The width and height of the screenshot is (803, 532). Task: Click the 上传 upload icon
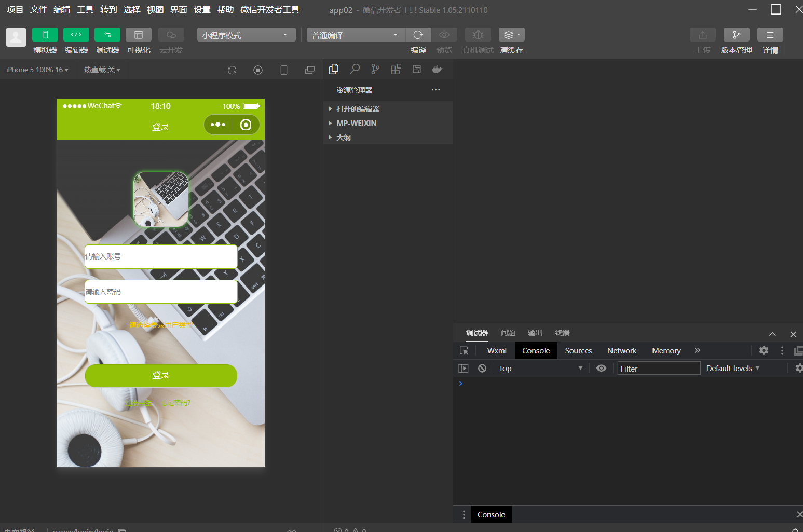[703, 35]
